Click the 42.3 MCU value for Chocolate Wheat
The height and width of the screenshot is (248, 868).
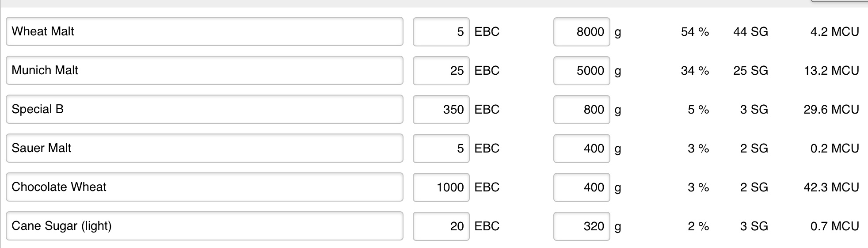click(x=831, y=187)
